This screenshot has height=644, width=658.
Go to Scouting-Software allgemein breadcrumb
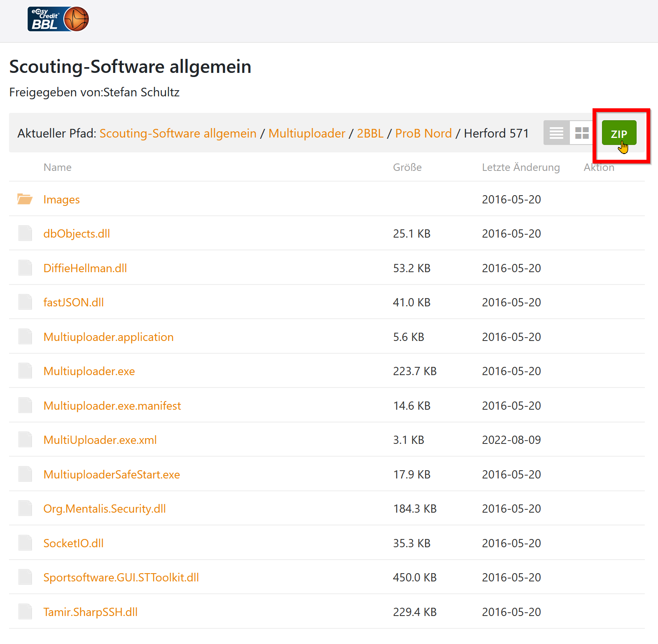178,133
